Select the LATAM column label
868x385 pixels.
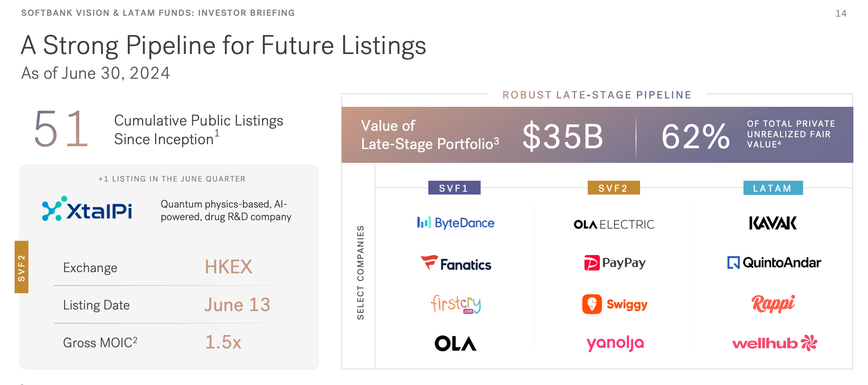tap(773, 188)
